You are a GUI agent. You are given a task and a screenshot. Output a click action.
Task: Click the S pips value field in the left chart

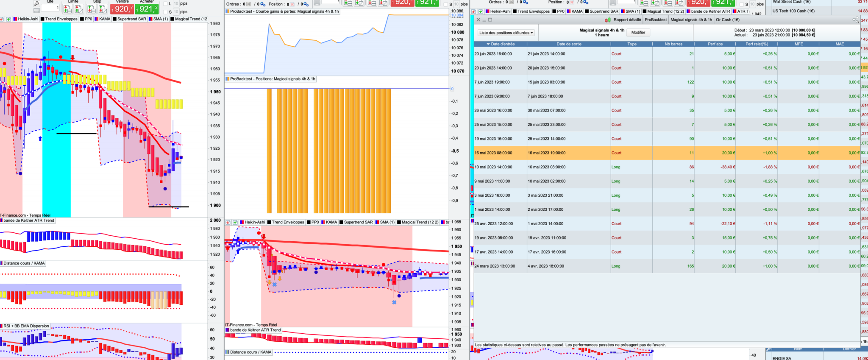[x=176, y=12]
